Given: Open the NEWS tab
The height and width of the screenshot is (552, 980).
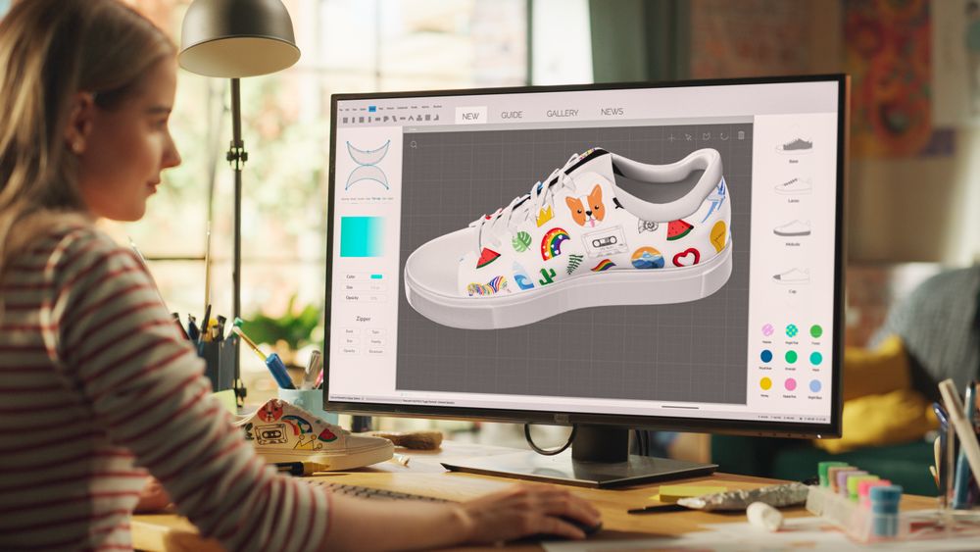Looking at the screenshot, I should tap(612, 111).
